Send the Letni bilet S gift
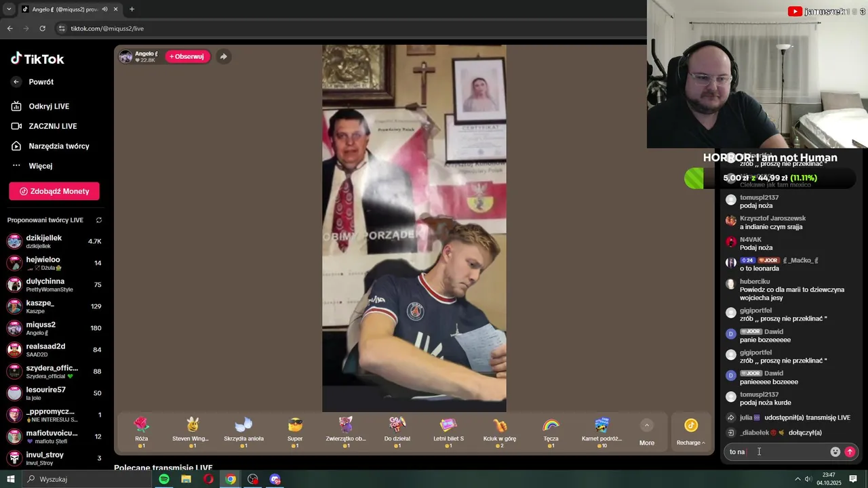868x488 pixels. [x=448, y=432]
